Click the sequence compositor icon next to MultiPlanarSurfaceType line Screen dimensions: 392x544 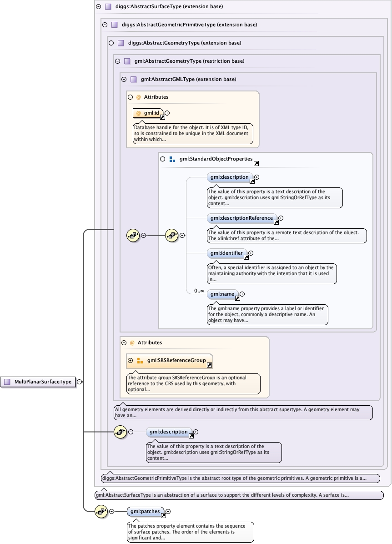tap(132, 235)
